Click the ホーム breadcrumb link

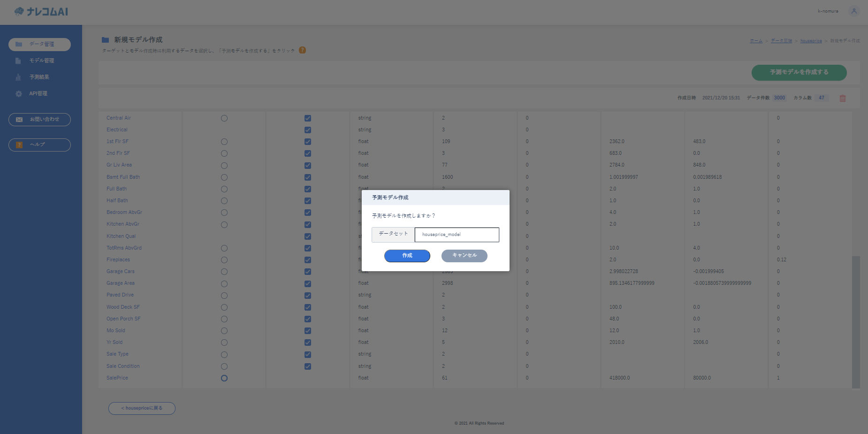[x=756, y=41]
